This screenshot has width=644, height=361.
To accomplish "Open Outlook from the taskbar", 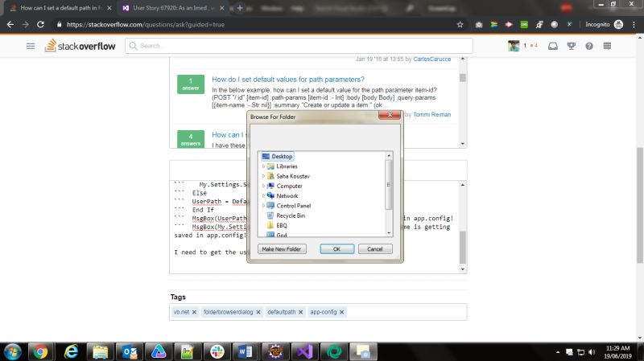I will pos(130,351).
